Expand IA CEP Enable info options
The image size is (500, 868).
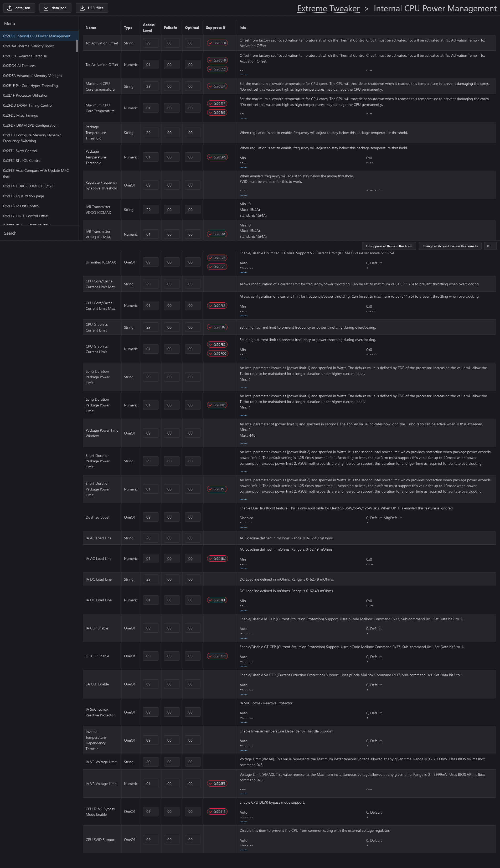pos(244,638)
